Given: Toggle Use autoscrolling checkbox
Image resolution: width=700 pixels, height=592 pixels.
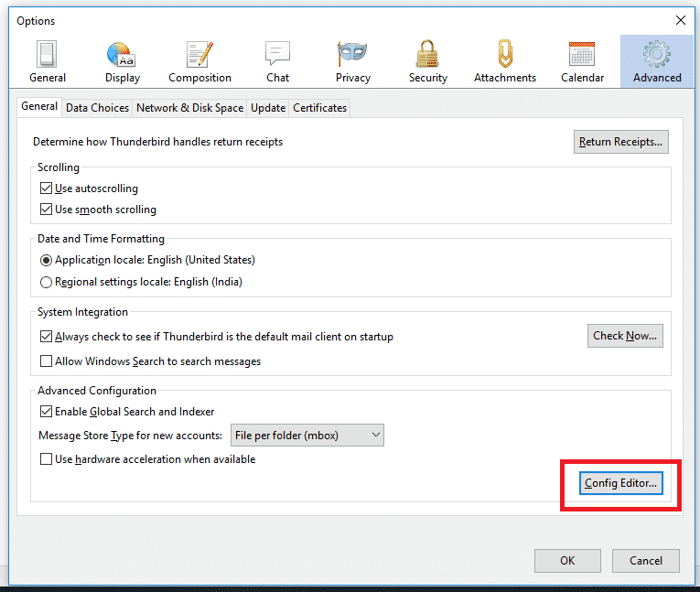Looking at the screenshot, I should [x=46, y=188].
